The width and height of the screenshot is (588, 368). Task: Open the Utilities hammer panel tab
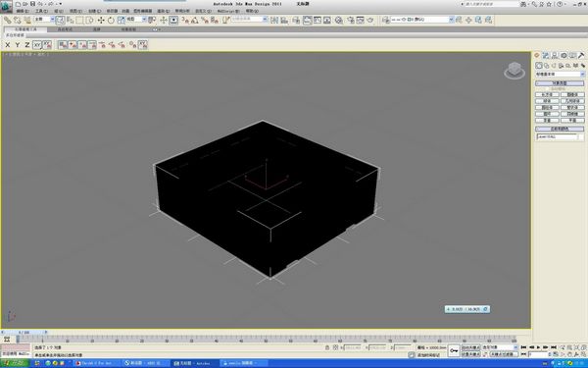click(581, 55)
